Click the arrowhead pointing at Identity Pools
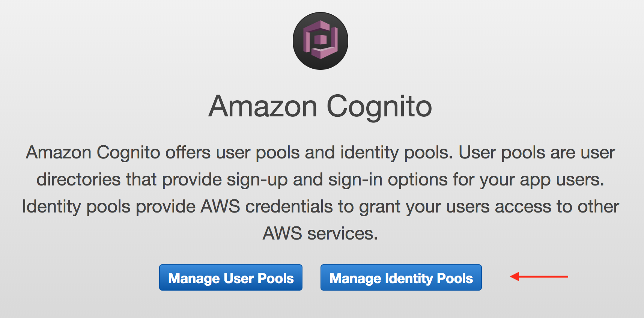Screen dimensions: 644x318 point(515,277)
